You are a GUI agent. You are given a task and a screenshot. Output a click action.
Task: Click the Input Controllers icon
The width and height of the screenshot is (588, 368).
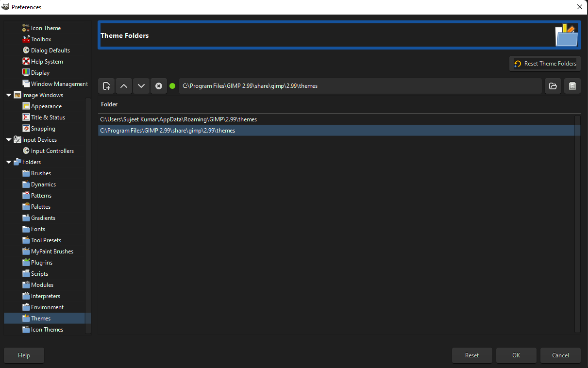pyautogui.click(x=26, y=151)
